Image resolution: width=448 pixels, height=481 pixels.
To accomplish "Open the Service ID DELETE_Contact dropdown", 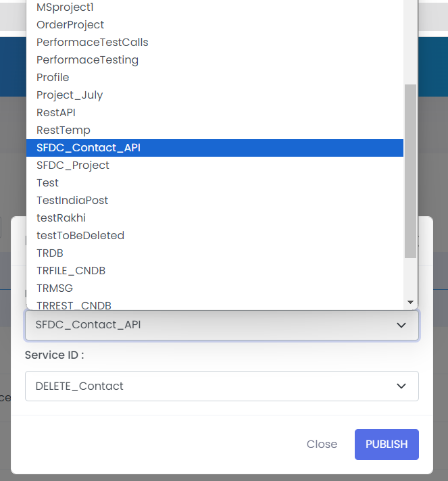I will pos(222,386).
